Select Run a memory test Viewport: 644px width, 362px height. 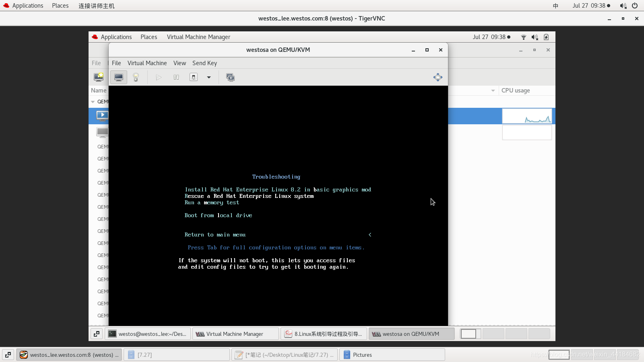212,202
